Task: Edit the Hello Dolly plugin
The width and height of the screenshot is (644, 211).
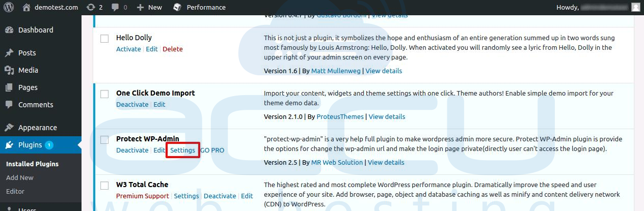Action: click(x=152, y=49)
